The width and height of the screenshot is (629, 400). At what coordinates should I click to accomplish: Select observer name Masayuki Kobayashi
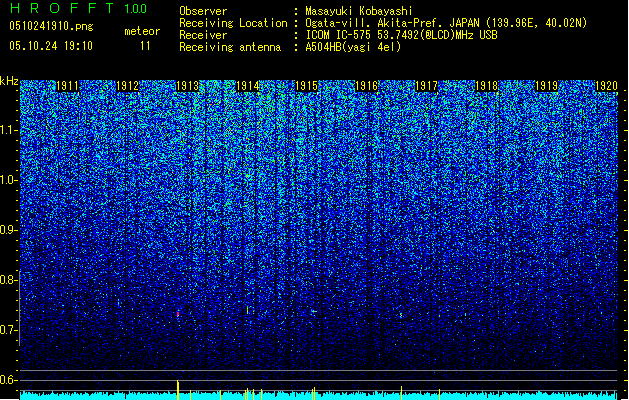[359, 11]
